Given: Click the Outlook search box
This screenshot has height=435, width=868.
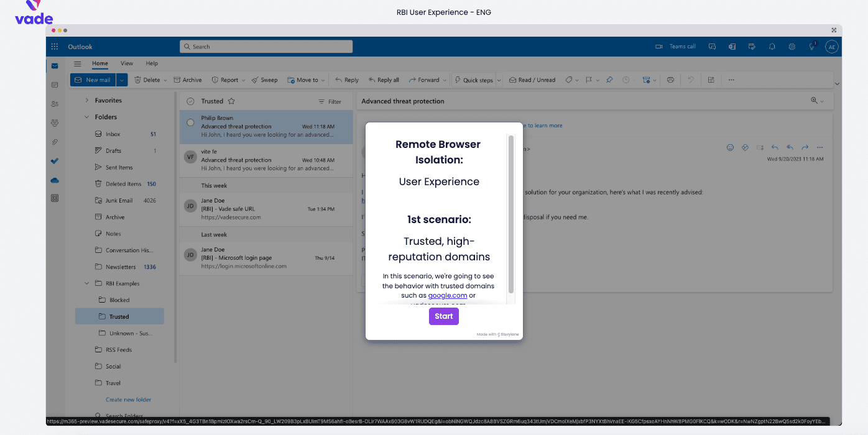Looking at the screenshot, I should [x=266, y=47].
